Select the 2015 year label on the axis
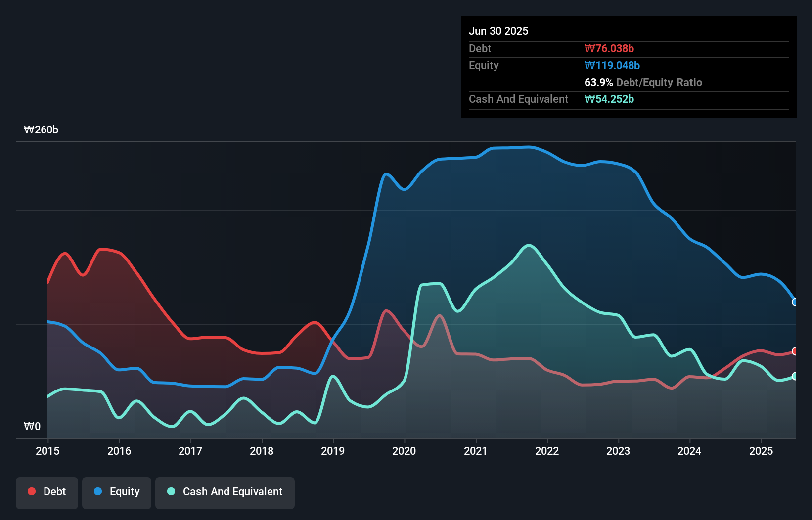This screenshot has width=812, height=520. pyautogui.click(x=46, y=451)
